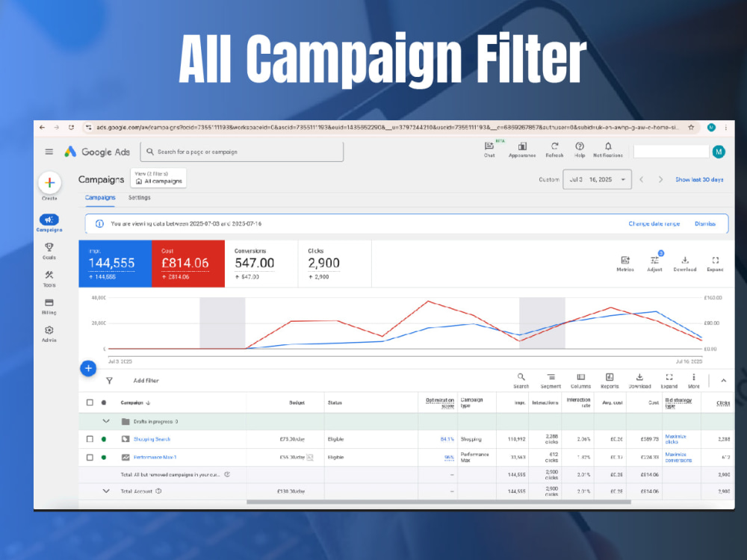This screenshot has width=747, height=560.
Task: Click the table Search icon
Action: (x=521, y=381)
